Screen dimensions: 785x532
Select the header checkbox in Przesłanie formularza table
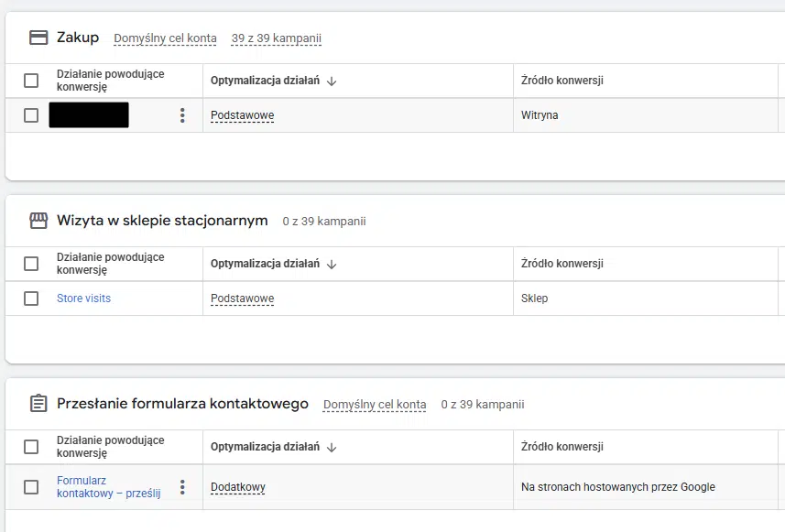coord(31,446)
